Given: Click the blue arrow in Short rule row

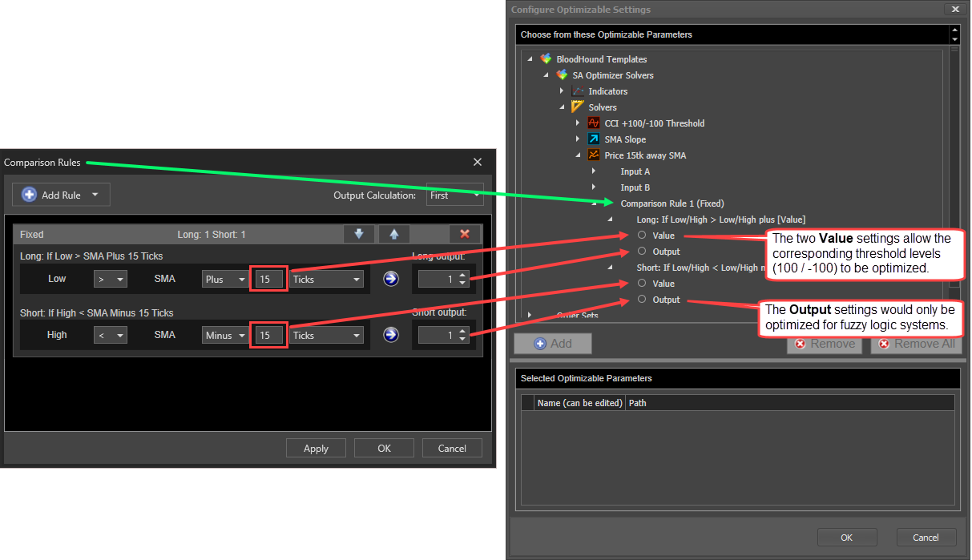Looking at the screenshot, I should point(390,335).
